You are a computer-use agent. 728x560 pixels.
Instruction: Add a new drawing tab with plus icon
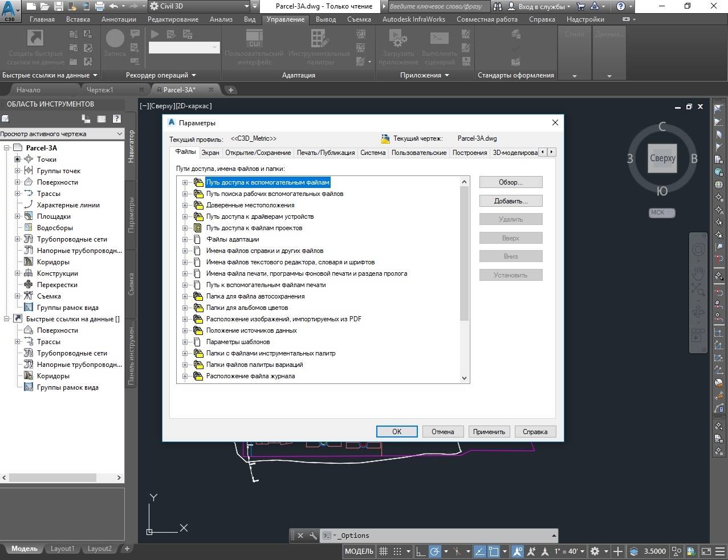(230, 90)
